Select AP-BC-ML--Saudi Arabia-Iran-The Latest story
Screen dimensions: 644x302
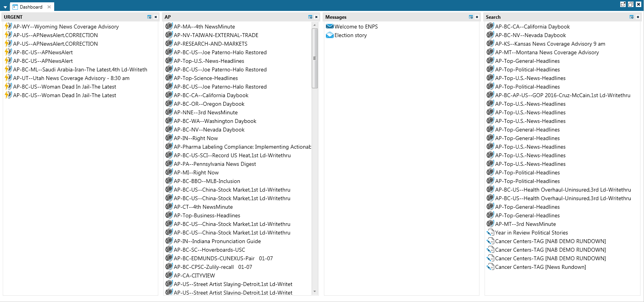point(80,69)
